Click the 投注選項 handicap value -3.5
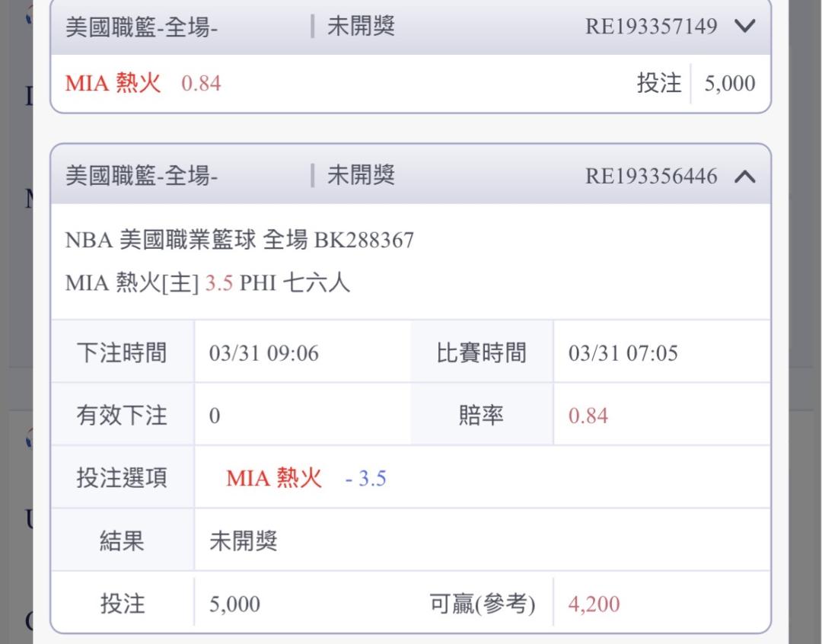The width and height of the screenshot is (822, 644). point(365,479)
